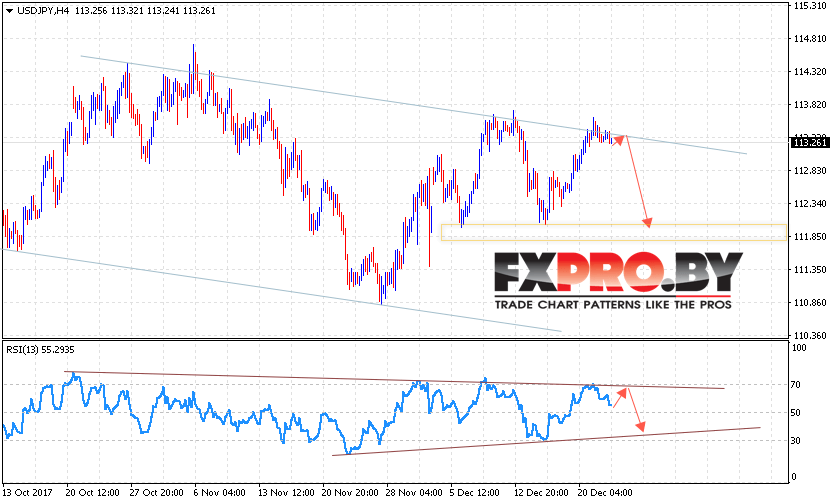Click the 114.320 price axis label
Image resolution: width=831 pixels, height=504 pixels.
(810, 72)
